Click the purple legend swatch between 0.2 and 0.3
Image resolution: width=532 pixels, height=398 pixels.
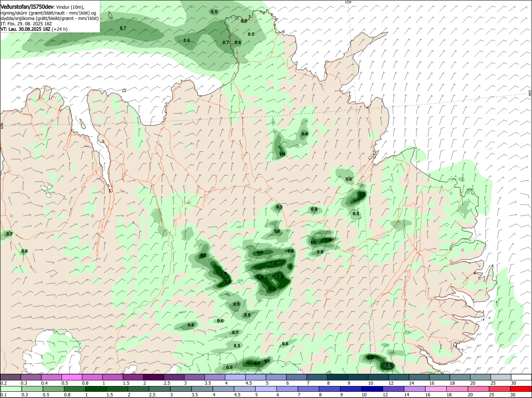coord(10,377)
